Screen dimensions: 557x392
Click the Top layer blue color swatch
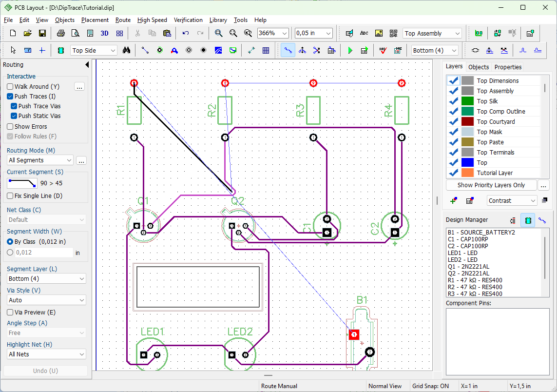[x=467, y=162]
